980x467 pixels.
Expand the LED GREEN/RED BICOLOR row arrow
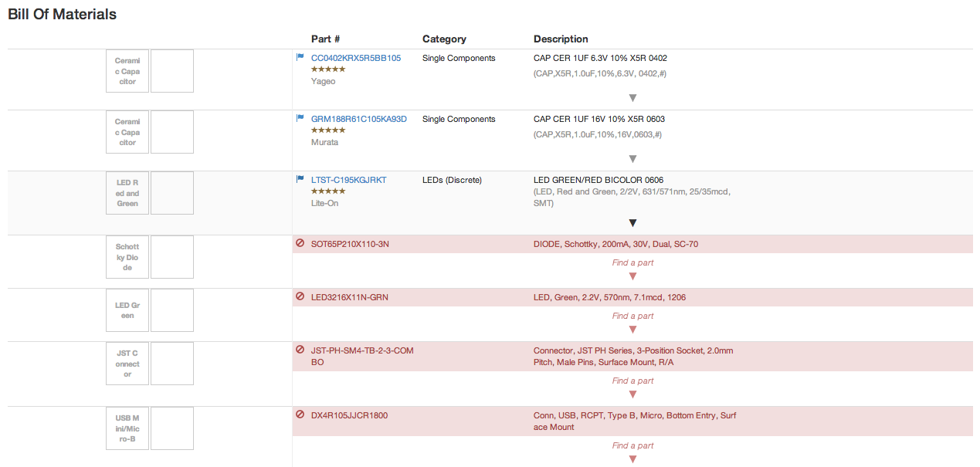[632, 223]
